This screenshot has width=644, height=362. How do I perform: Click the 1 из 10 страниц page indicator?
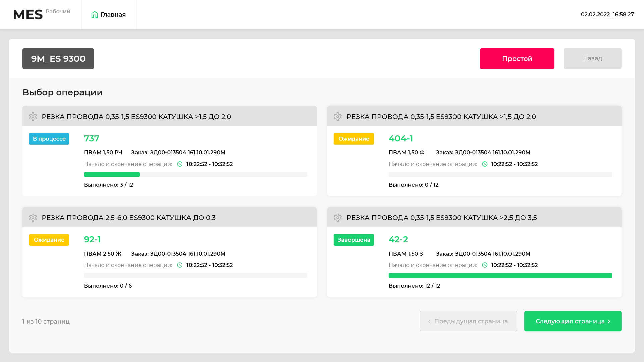point(46,321)
